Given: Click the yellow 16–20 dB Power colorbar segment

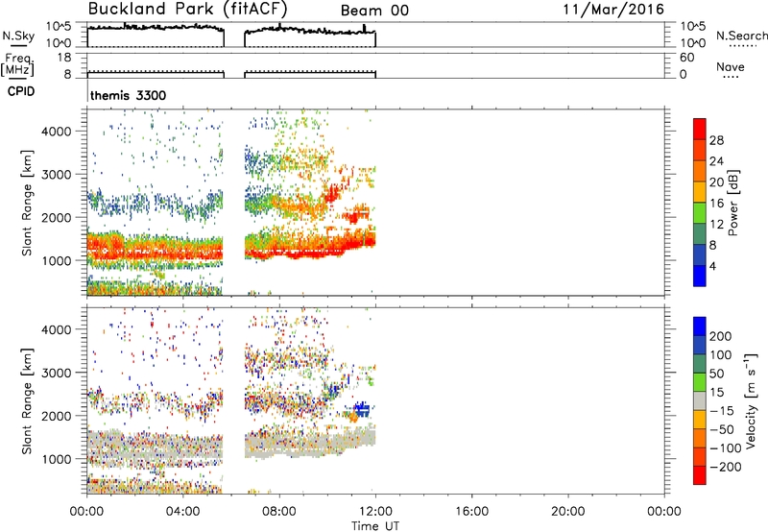Looking at the screenshot, I should tap(700, 191).
